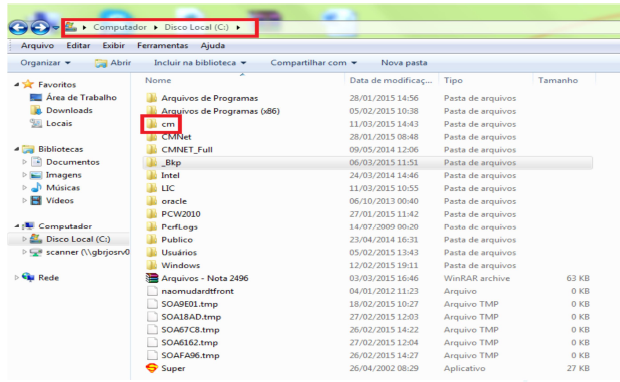Open recent locations dropdown beside navigation arrows

coord(55,28)
